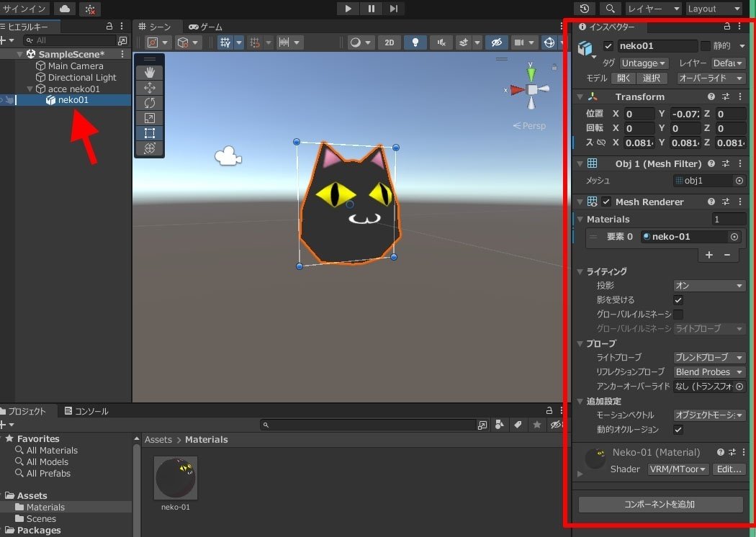Image resolution: width=756 pixels, height=537 pixels.
Task: Start Play mode
Action: (x=348, y=8)
